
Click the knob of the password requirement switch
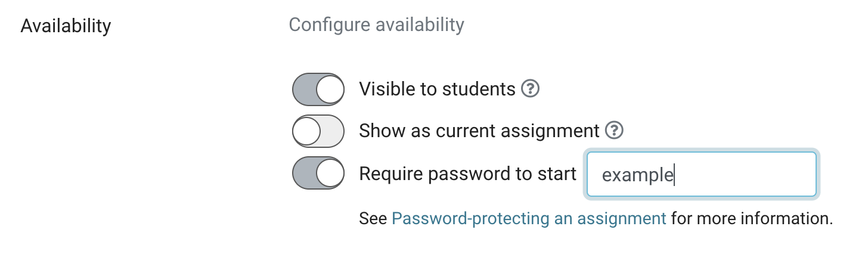(x=330, y=173)
